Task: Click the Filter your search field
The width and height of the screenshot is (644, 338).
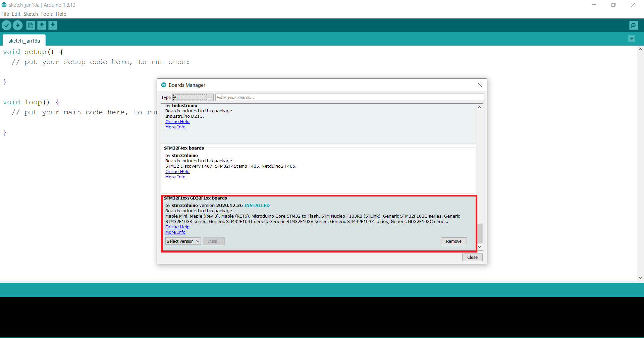Action: pyautogui.click(x=350, y=97)
